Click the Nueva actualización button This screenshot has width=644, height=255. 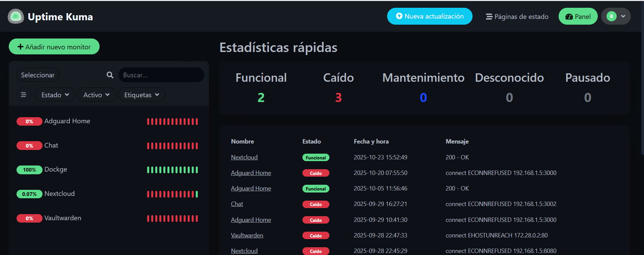click(x=430, y=16)
